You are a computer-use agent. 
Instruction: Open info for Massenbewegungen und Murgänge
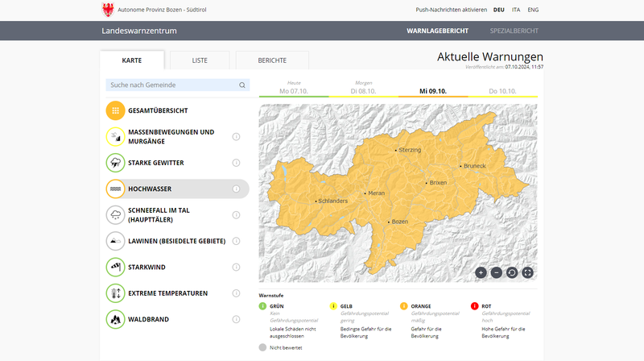pyautogui.click(x=237, y=137)
